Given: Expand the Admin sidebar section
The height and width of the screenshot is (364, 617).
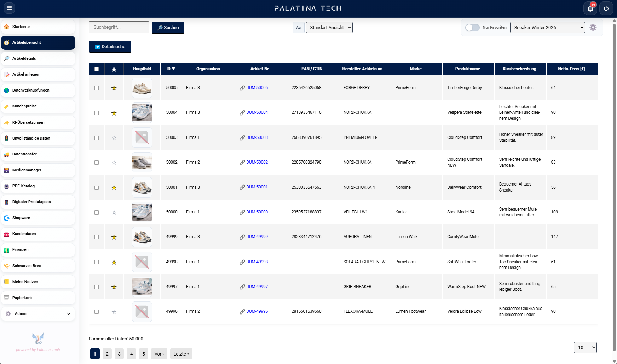Looking at the screenshot, I should pos(38,314).
